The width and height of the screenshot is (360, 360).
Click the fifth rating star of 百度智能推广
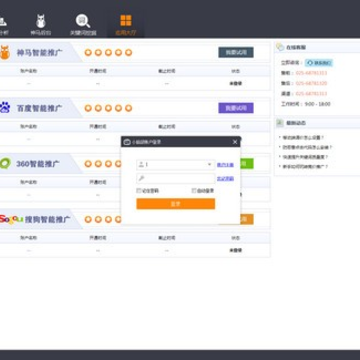pyautogui.click(x=128, y=108)
